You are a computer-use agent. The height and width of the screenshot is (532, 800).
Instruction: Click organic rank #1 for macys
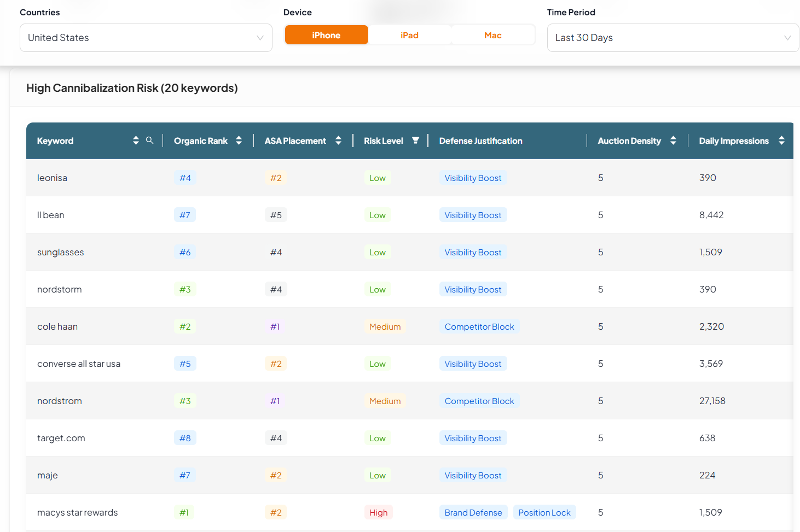pos(184,512)
